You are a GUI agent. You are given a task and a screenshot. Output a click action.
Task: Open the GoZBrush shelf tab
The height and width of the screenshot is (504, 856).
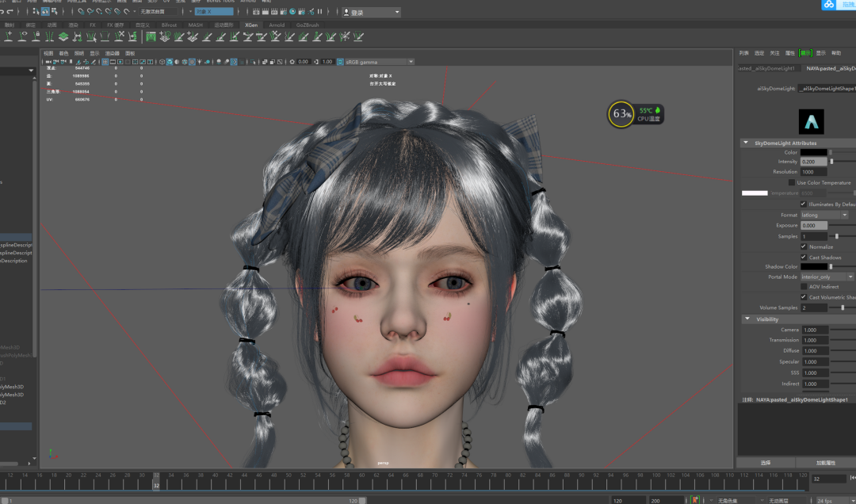(308, 25)
